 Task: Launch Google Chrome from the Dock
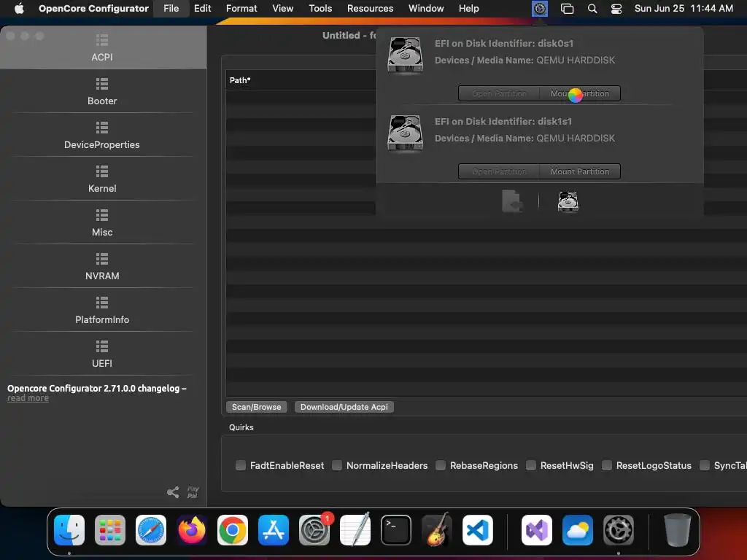pyautogui.click(x=233, y=530)
